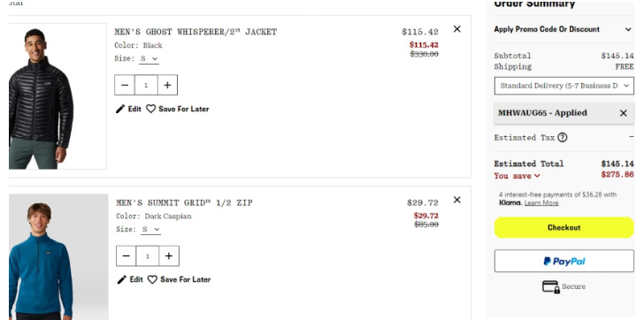Open size dropdown for Ghost Whisperer jacket
This screenshot has width=644, height=320.
point(149,58)
